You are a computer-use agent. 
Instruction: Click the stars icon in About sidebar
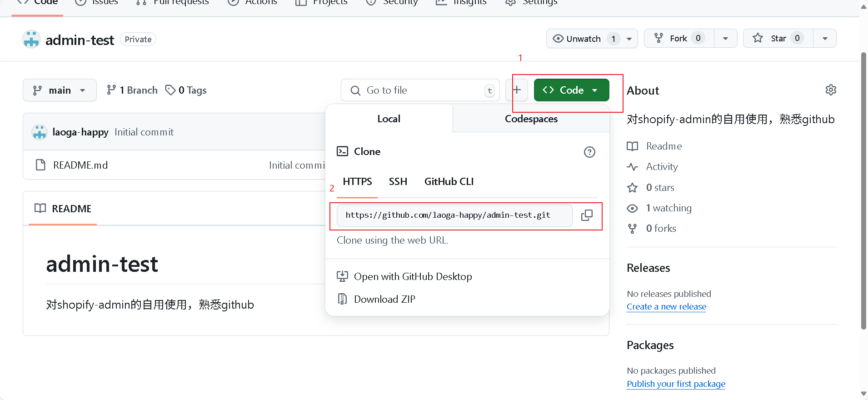632,188
